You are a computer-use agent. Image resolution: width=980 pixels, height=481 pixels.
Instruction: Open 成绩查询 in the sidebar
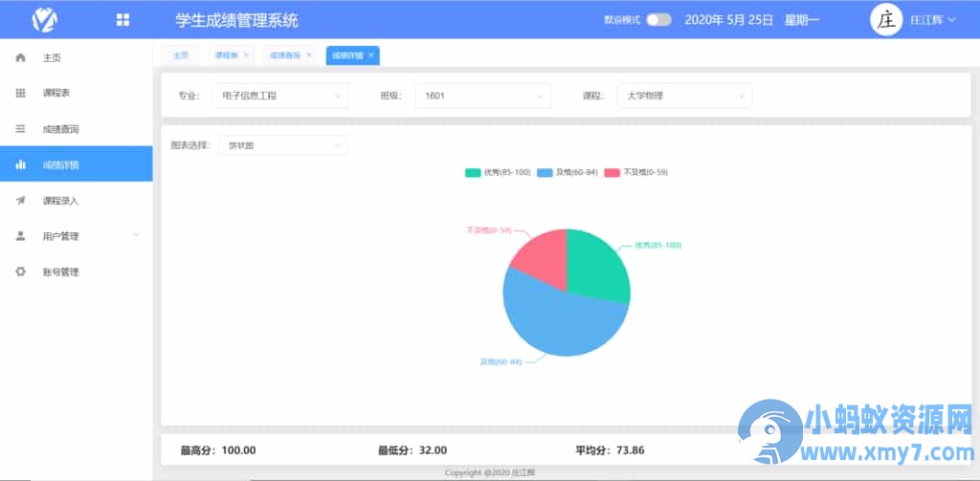77,129
